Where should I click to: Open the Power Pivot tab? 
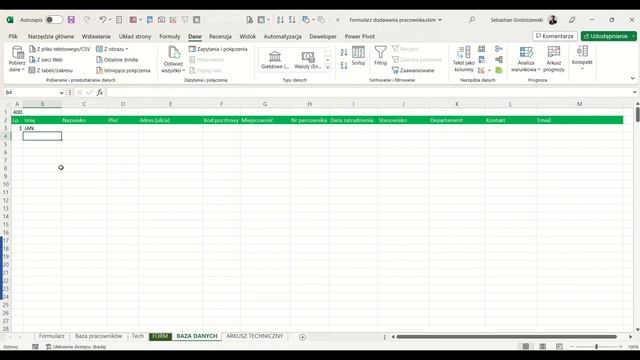tap(360, 36)
